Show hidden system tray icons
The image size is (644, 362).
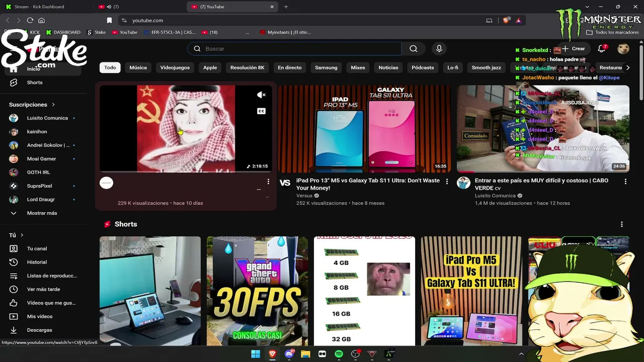coord(521,354)
